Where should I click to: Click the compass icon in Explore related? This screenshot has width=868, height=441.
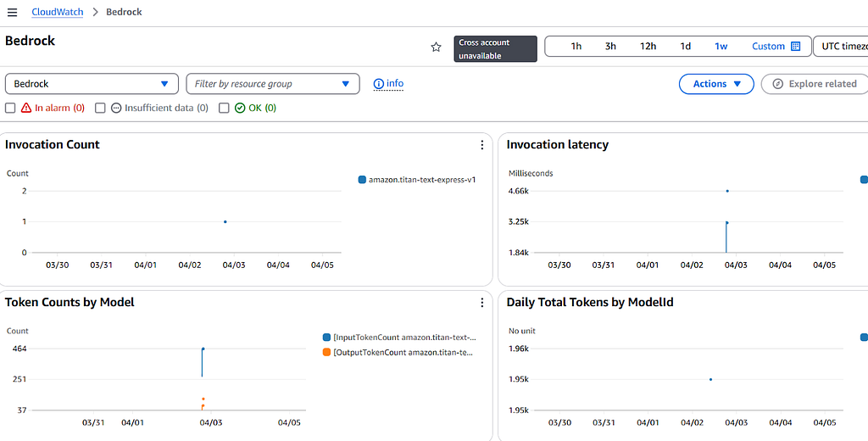point(778,84)
